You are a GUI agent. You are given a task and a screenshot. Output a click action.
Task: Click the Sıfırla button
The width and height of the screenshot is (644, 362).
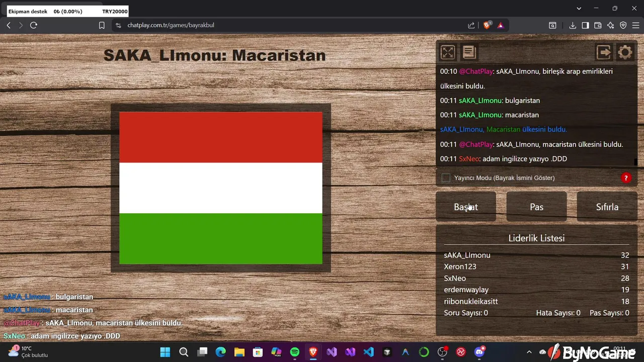[x=607, y=207]
